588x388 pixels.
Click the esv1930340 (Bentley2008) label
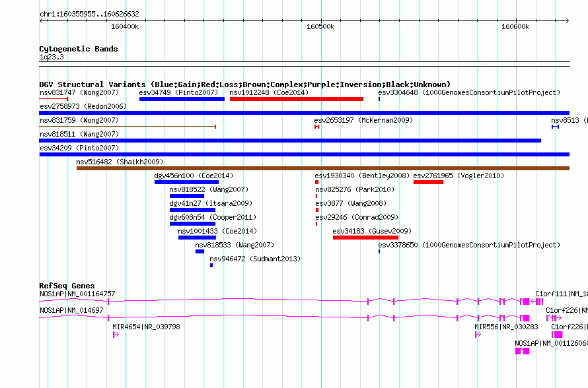tap(362, 176)
